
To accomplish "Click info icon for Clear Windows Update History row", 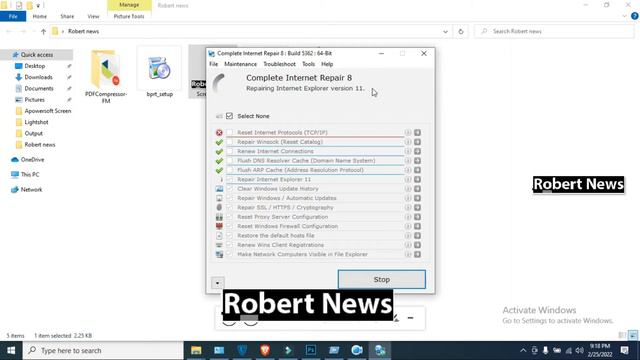I will pos(408,189).
